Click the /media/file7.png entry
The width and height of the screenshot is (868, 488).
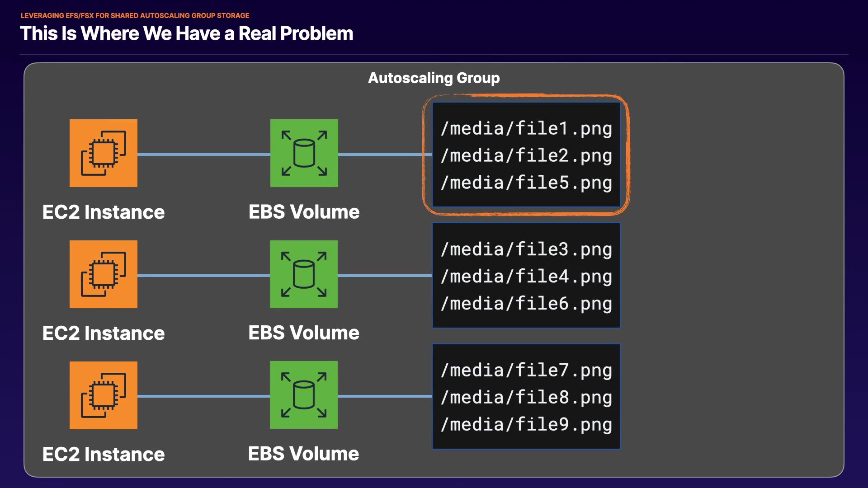(526, 371)
